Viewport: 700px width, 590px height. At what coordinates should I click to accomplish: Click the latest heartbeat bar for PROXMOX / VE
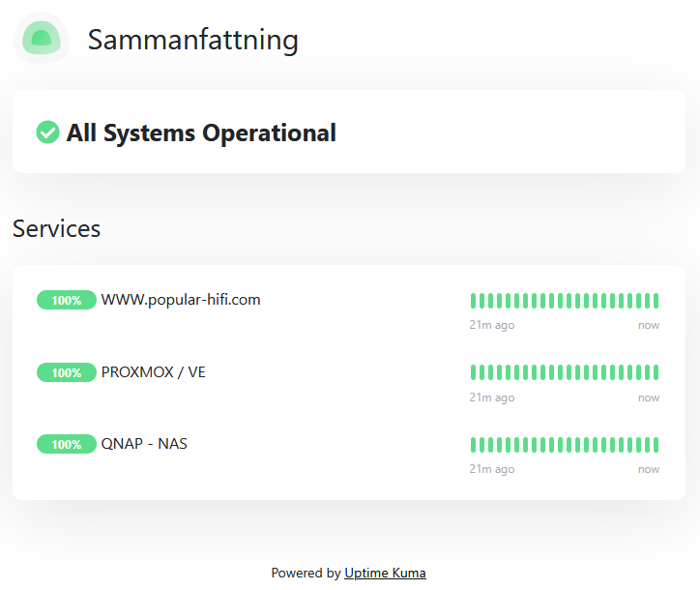[656, 372]
